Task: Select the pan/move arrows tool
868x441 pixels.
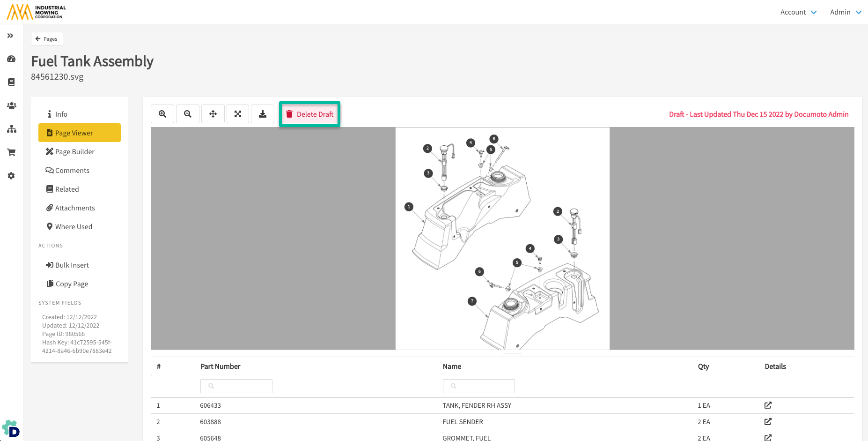Action: tap(213, 114)
